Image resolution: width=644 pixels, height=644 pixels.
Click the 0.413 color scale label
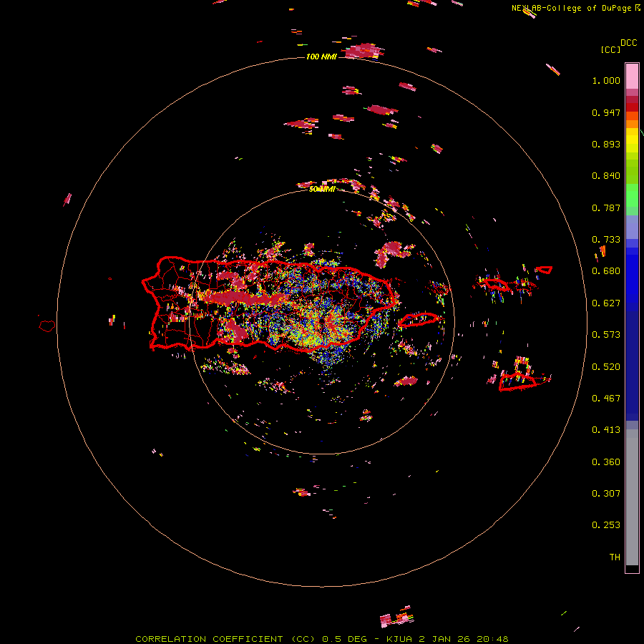click(606, 430)
